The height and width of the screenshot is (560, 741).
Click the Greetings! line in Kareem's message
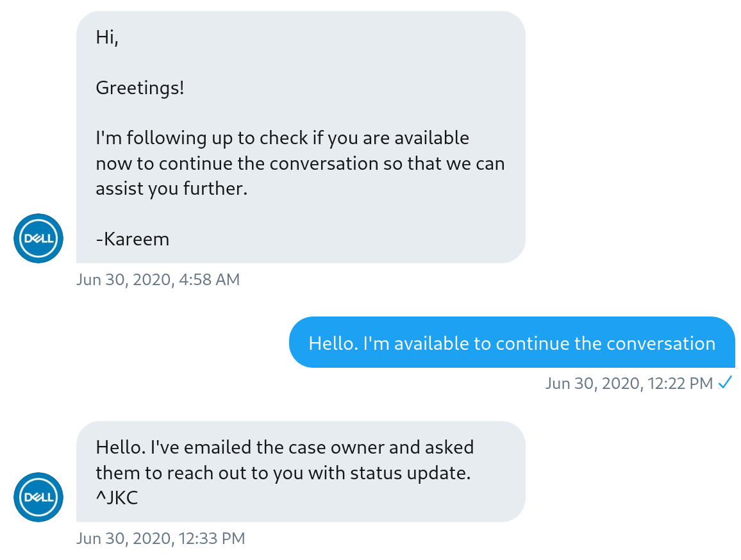[139, 88]
